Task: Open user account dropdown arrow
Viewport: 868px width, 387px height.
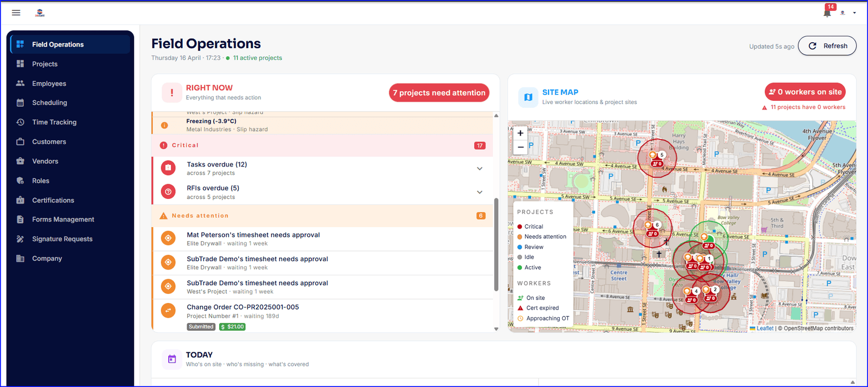Action: click(x=854, y=13)
